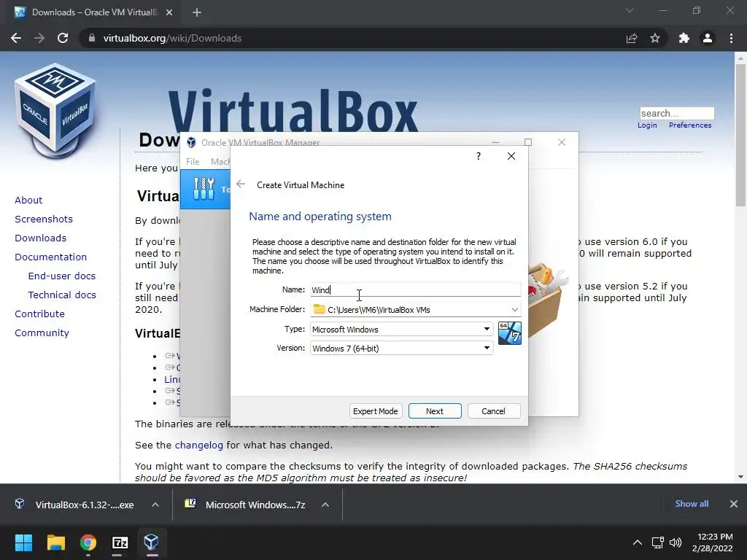Click the website search box

click(677, 113)
